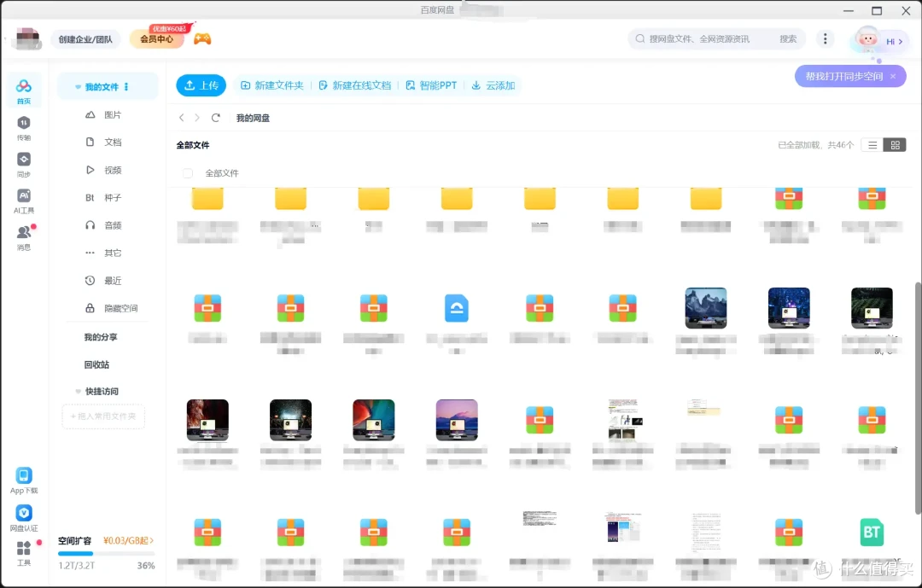Close the 帮我打开同步空间 bubble
Screen dimensions: 922x588
point(893,77)
